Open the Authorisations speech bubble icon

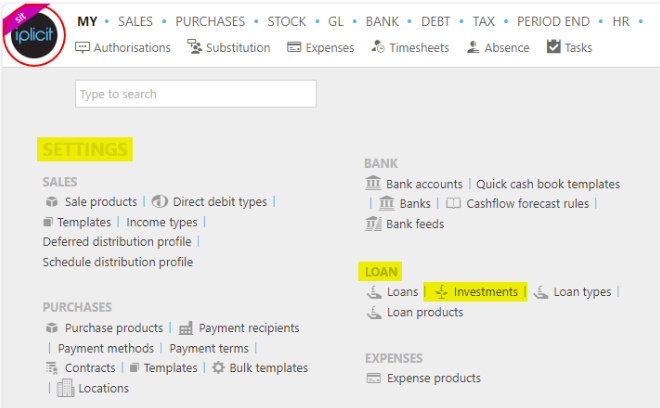coord(82,48)
